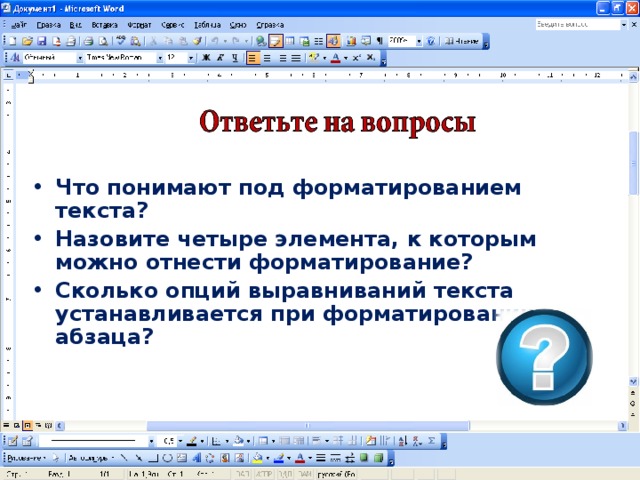Screen dimensions: 640x480
Task: Open the File menu
Action: coord(18,25)
